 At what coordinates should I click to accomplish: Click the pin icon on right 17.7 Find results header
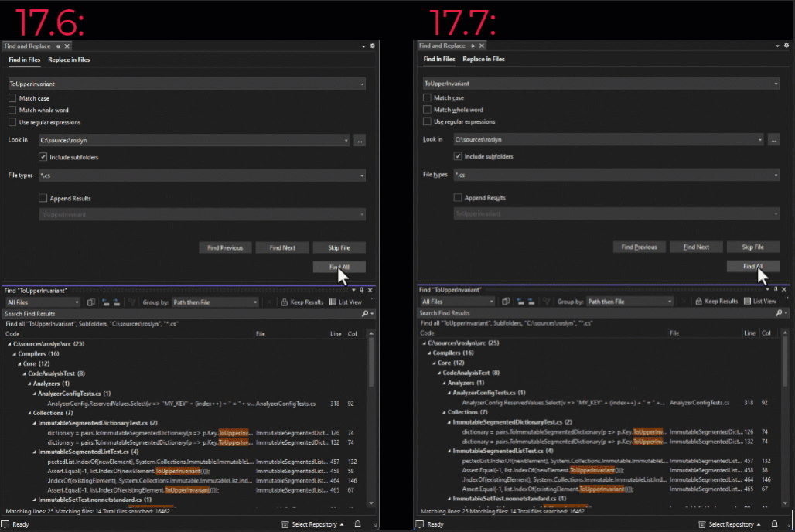[x=776, y=290]
